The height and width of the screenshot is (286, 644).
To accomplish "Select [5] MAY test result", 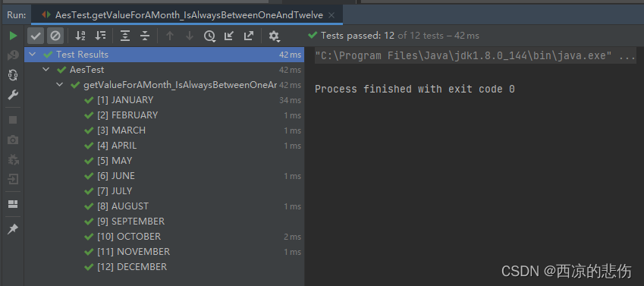I will 165,161.
